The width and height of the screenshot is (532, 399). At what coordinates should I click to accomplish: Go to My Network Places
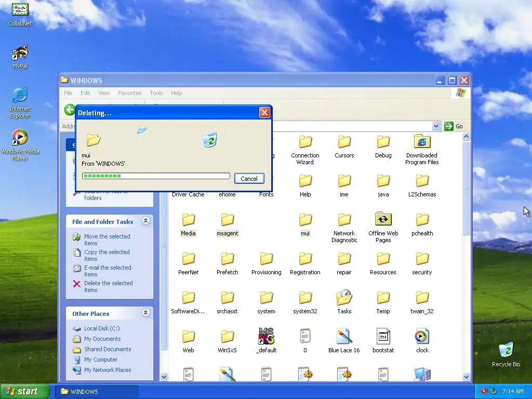point(107,370)
